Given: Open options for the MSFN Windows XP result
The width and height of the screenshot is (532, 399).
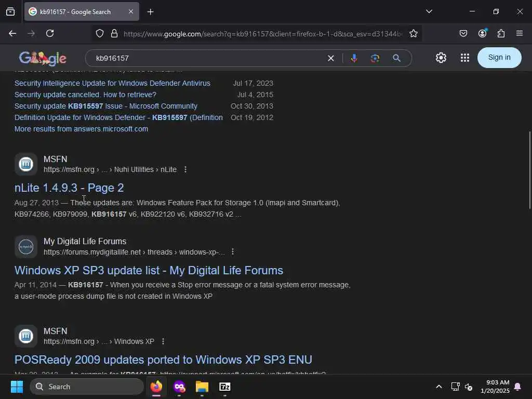Looking at the screenshot, I should (163, 341).
